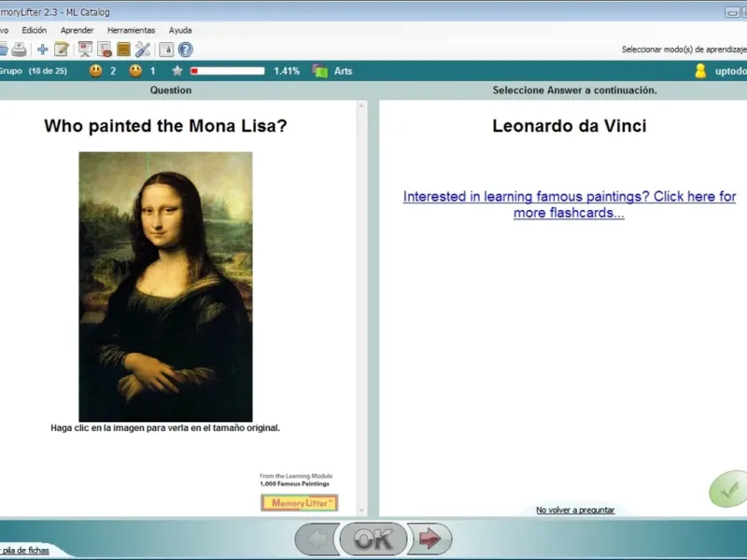This screenshot has width=747, height=560.
Task: Click the green checkmark button
Action: (x=728, y=489)
